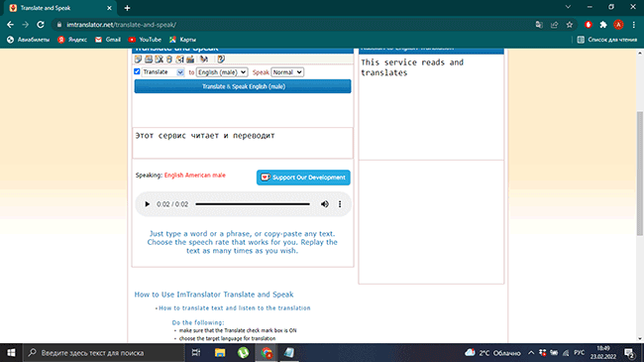Open Task View on the taskbar
Viewport: 644px width, 362px height.
[x=196, y=353]
